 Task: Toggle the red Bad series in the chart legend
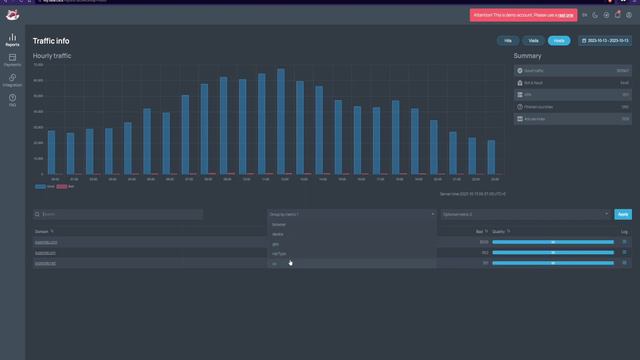click(x=65, y=187)
